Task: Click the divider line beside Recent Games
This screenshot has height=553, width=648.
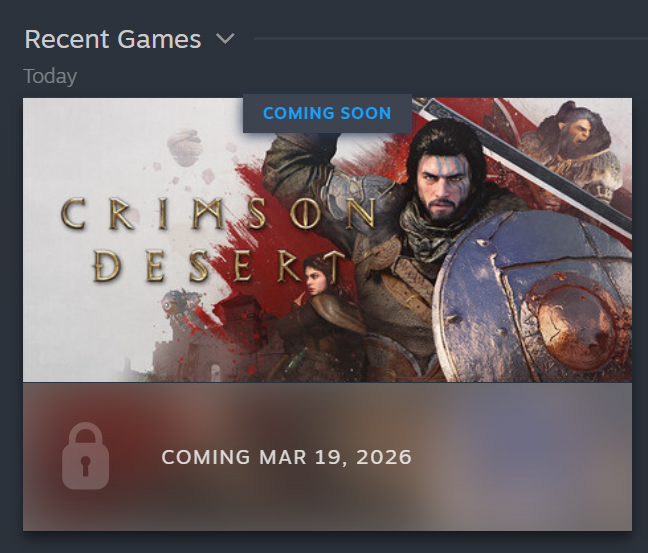Action: point(450,39)
